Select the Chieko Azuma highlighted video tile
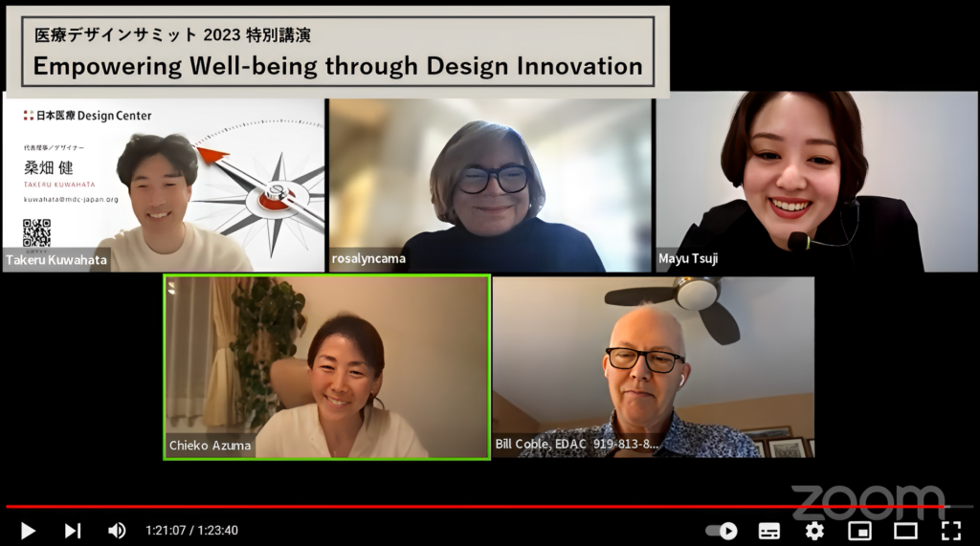Image resolution: width=980 pixels, height=546 pixels. 327,367
